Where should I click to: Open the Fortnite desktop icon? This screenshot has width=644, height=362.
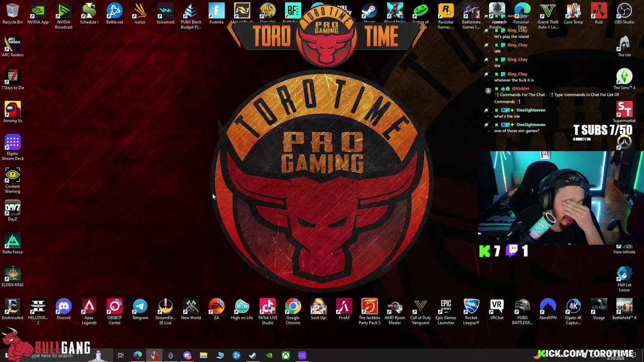(x=216, y=14)
